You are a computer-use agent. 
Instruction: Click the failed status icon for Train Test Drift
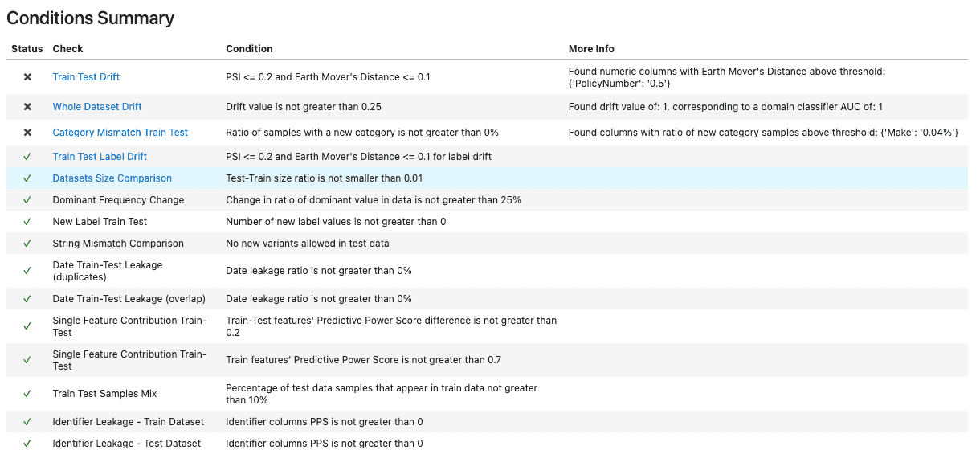tap(27, 77)
